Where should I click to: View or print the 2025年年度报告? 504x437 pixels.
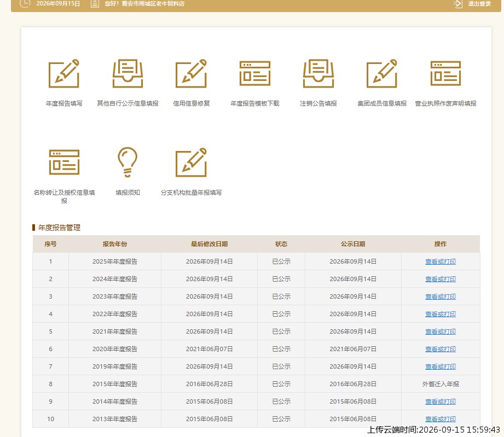click(441, 261)
